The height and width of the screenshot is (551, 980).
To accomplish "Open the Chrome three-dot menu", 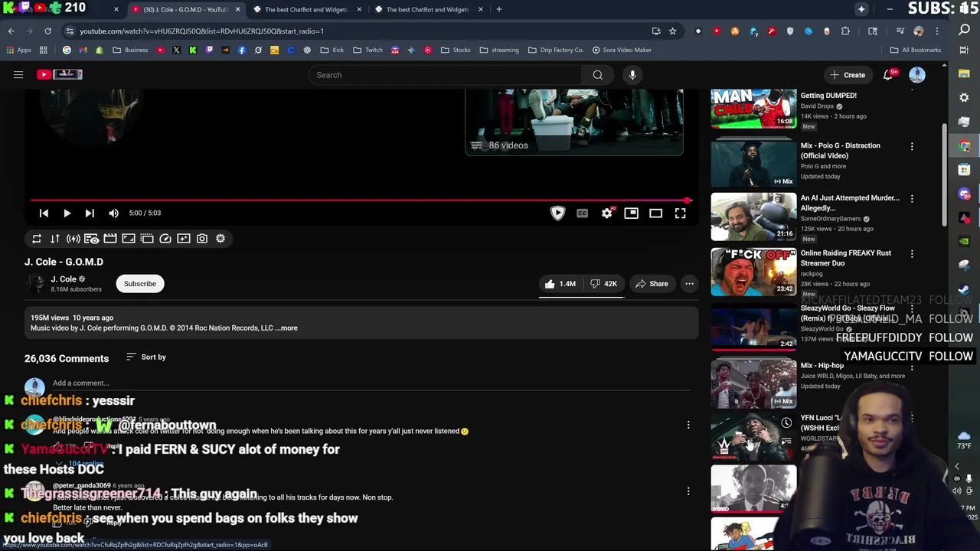I will click(x=937, y=31).
